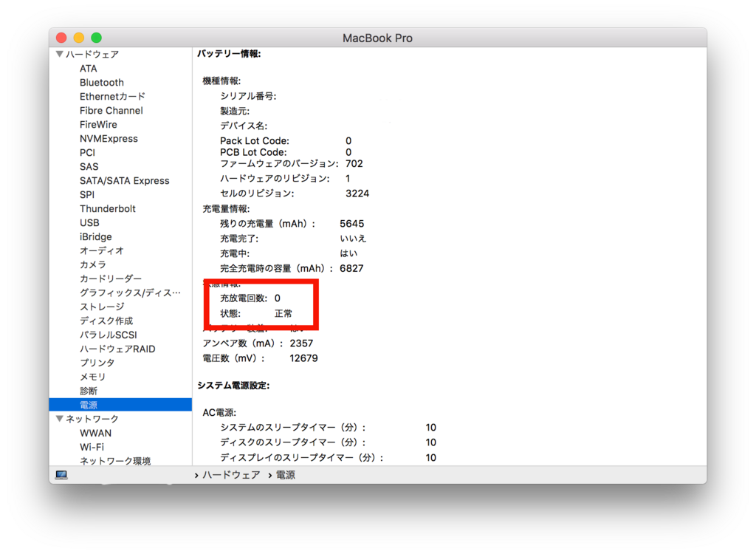Click the ネットワーク group label
Image resolution: width=756 pixels, height=554 pixels.
92,418
